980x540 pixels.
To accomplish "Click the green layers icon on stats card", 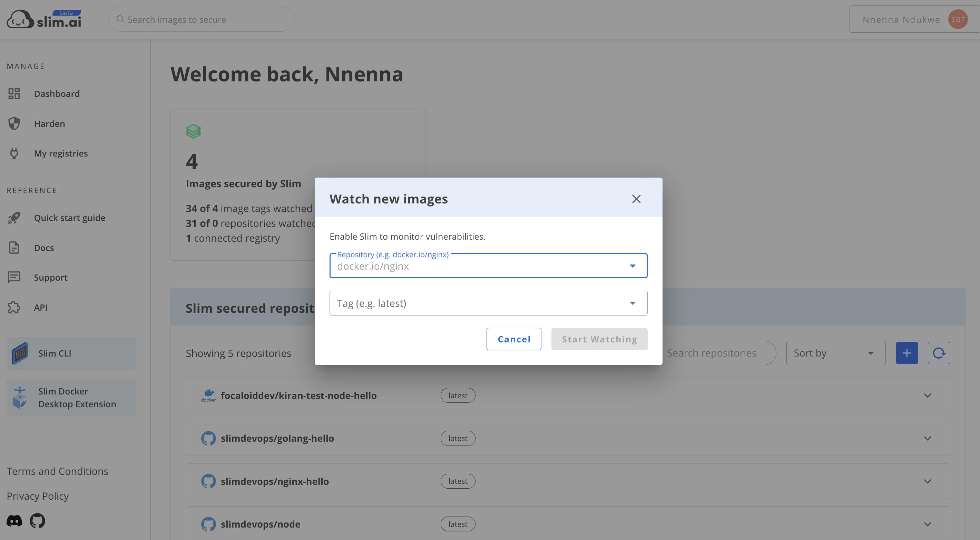I will pos(193,131).
